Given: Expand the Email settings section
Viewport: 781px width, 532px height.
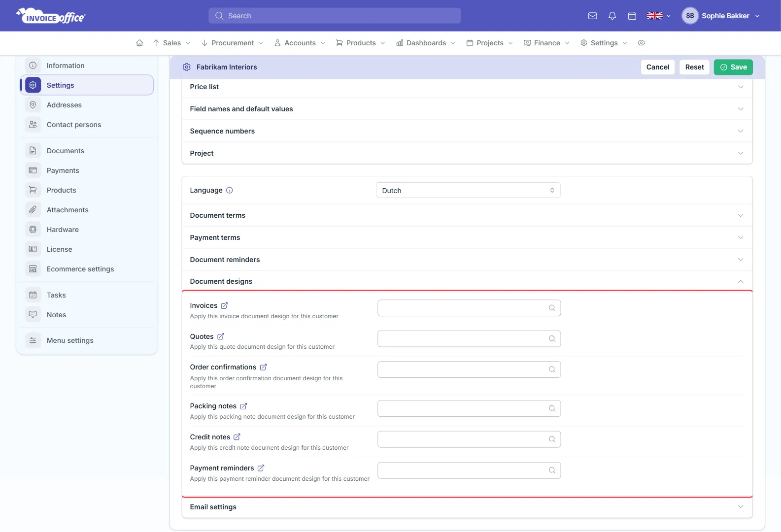Looking at the screenshot, I should click(467, 507).
